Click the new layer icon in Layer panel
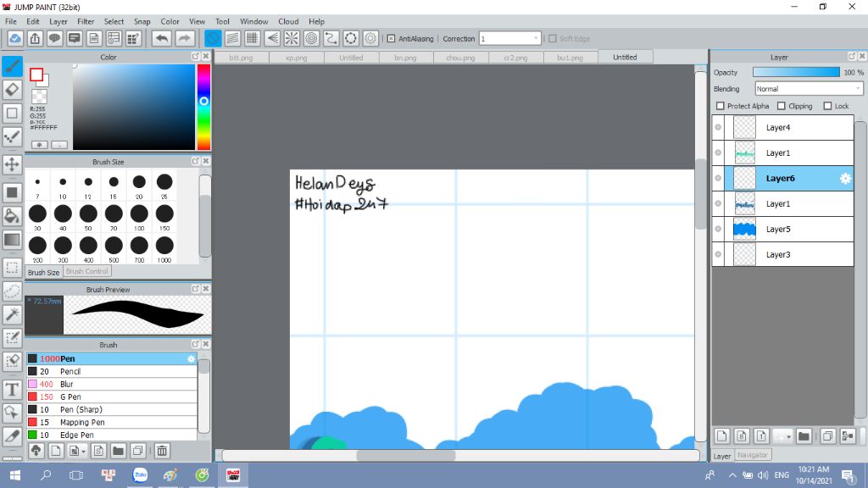 pyautogui.click(x=722, y=436)
